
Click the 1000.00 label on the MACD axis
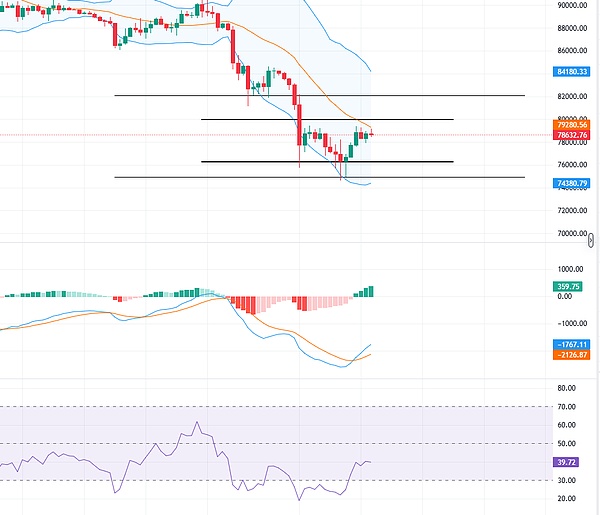[x=570, y=269]
